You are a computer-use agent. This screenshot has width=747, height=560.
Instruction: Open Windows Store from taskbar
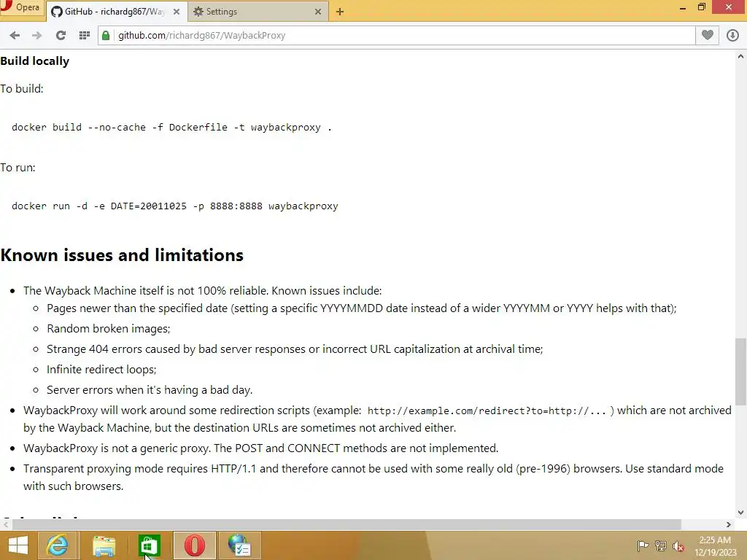tap(149, 545)
